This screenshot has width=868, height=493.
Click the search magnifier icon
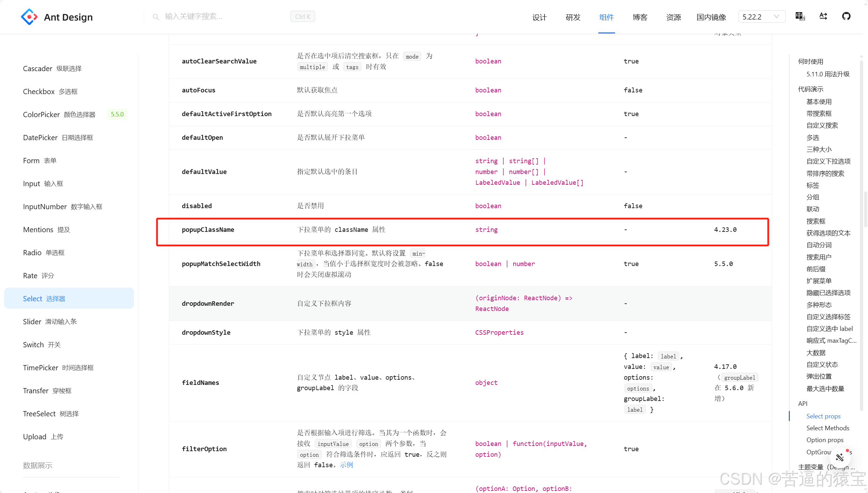tap(156, 17)
